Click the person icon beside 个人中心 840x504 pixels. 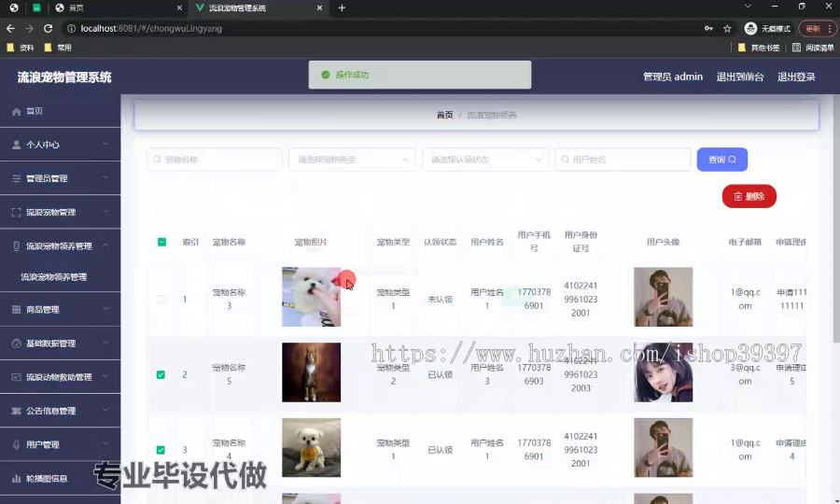click(16, 145)
